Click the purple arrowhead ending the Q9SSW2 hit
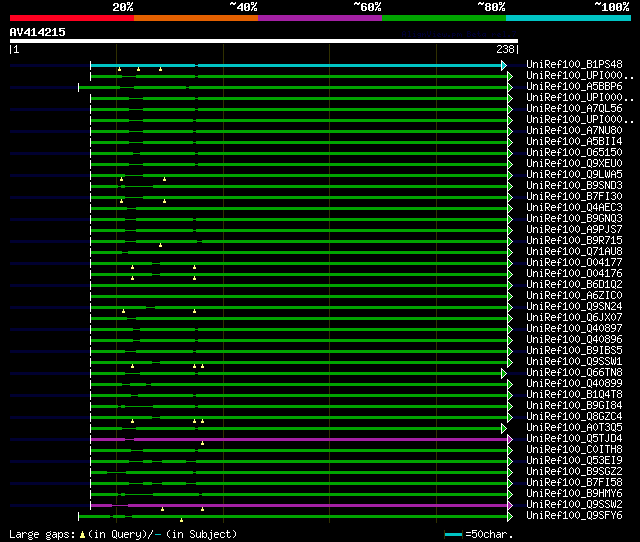Viewport: 640px width, 542px height. click(x=510, y=506)
